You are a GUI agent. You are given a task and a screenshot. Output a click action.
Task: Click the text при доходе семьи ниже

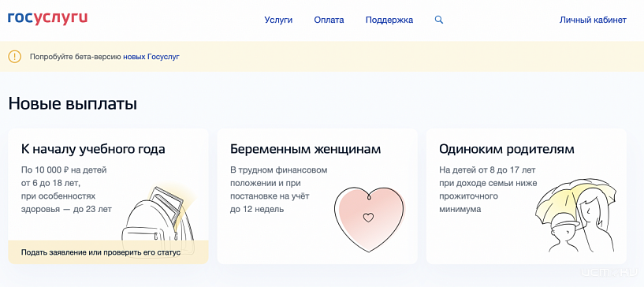(x=488, y=183)
